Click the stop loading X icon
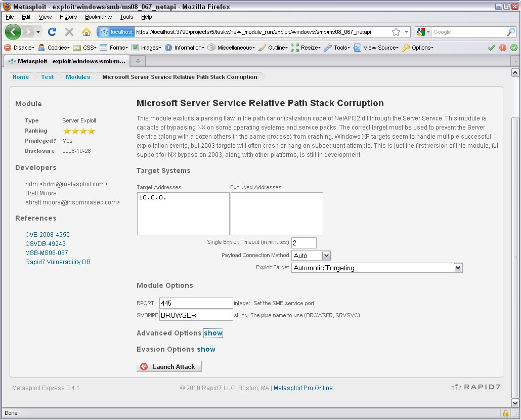521x420 pixels. pyautogui.click(x=69, y=32)
